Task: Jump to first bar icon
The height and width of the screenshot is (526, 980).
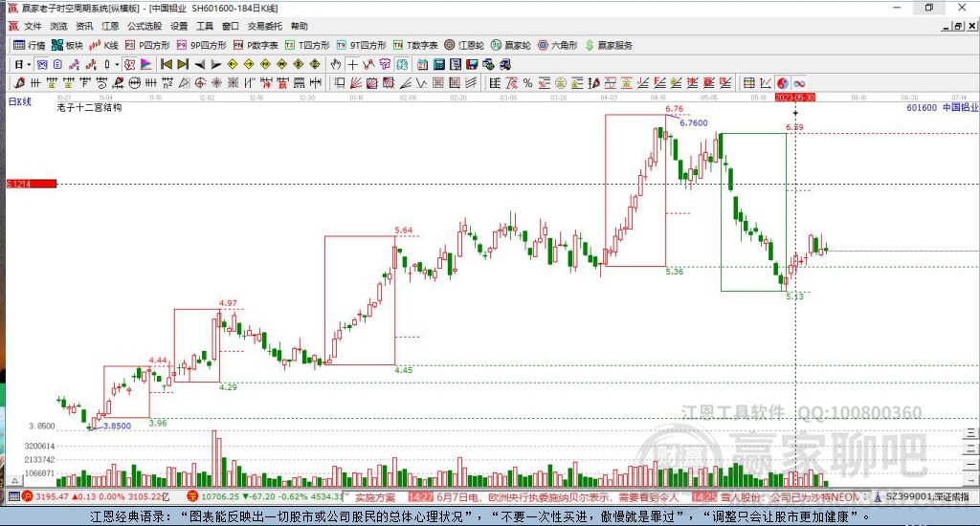Action: (167, 64)
